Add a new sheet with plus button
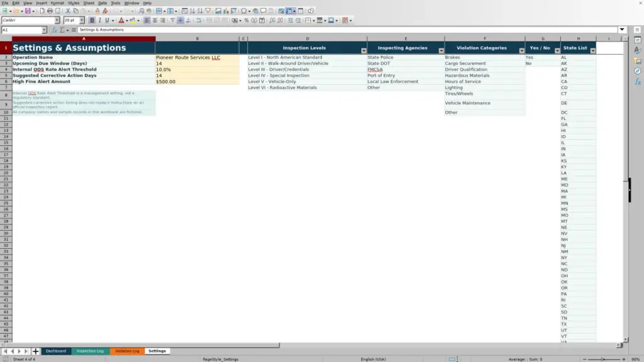The height and width of the screenshot is (362, 644). pyautogui.click(x=35, y=351)
